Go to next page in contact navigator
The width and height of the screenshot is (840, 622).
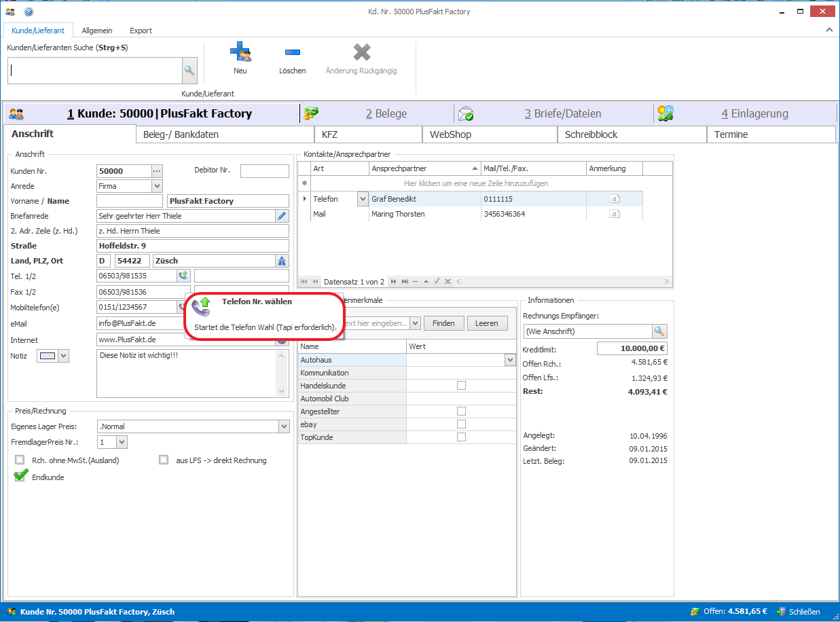[394, 282]
